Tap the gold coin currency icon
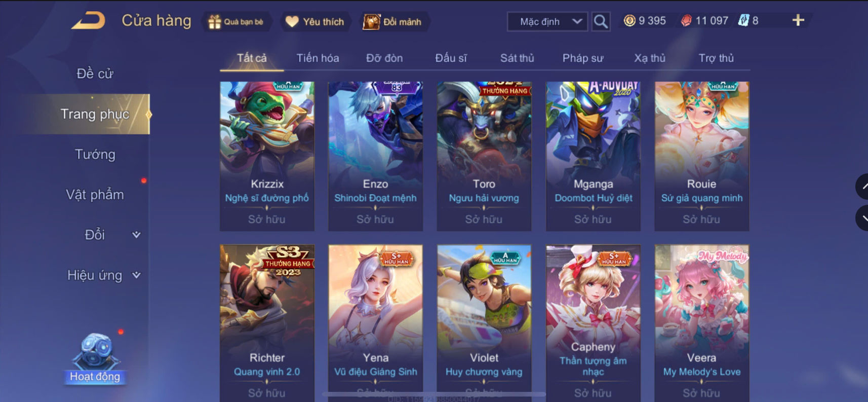 629,21
